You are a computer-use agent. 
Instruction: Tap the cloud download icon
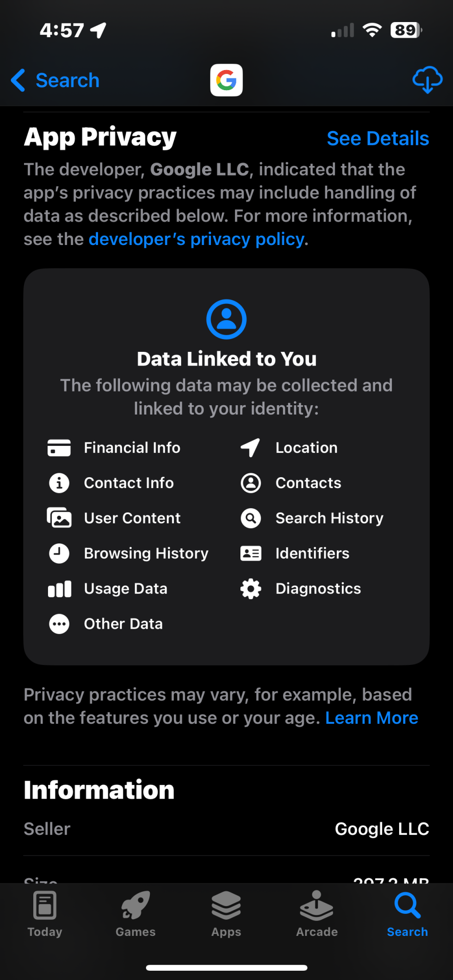coord(427,80)
